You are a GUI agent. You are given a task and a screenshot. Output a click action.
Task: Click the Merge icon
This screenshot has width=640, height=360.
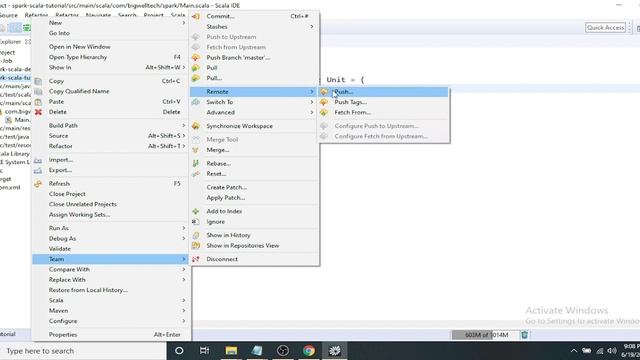pyautogui.click(x=196, y=150)
